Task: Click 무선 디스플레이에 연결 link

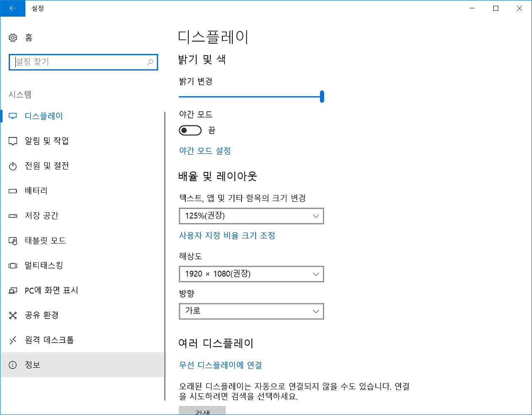Action: coord(220,365)
